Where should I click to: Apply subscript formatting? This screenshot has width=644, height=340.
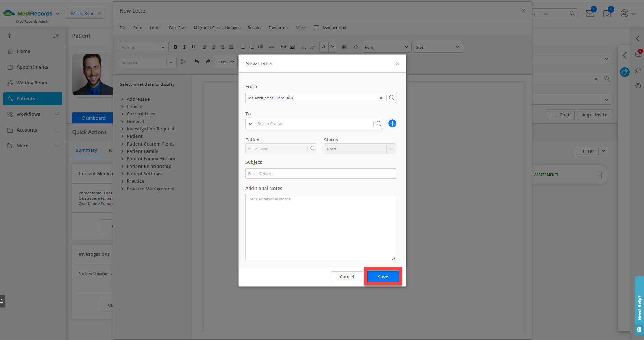[x=303, y=47]
